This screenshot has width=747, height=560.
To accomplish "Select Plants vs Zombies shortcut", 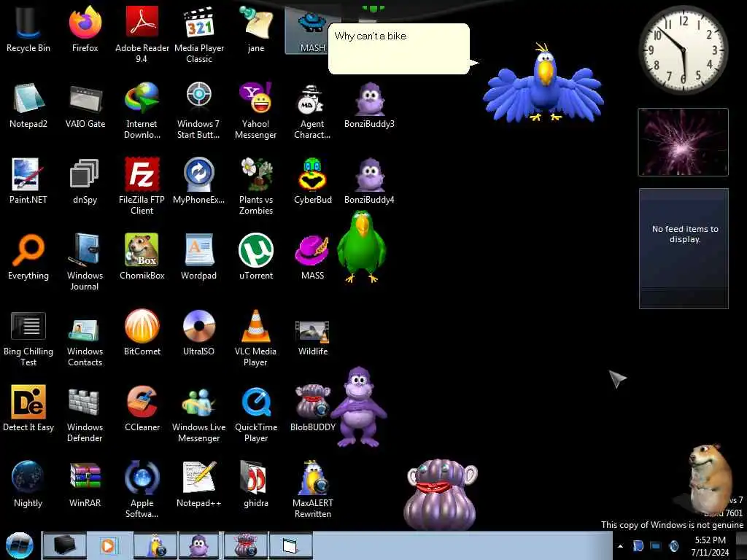I will pyautogui.click(x=256, y=186).
